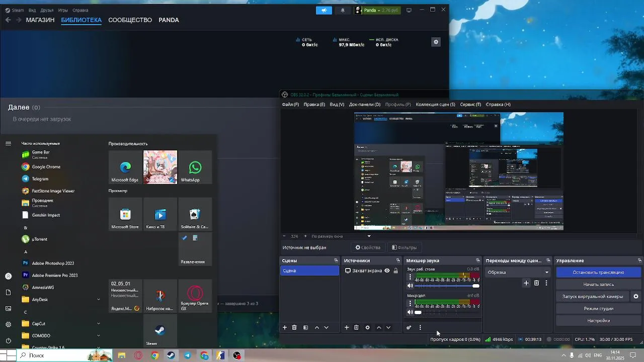644x362 pixels.
Task: Toggle visibility of Захват экрана source
Action: tap(387, 270)
